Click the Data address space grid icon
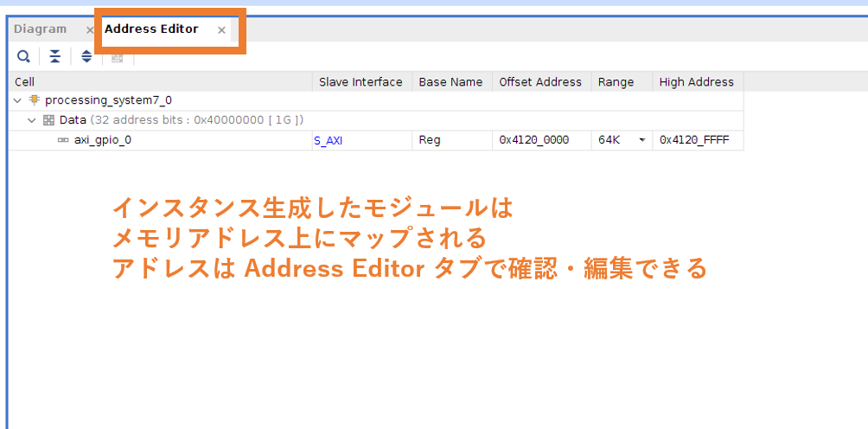 (48, 120)
